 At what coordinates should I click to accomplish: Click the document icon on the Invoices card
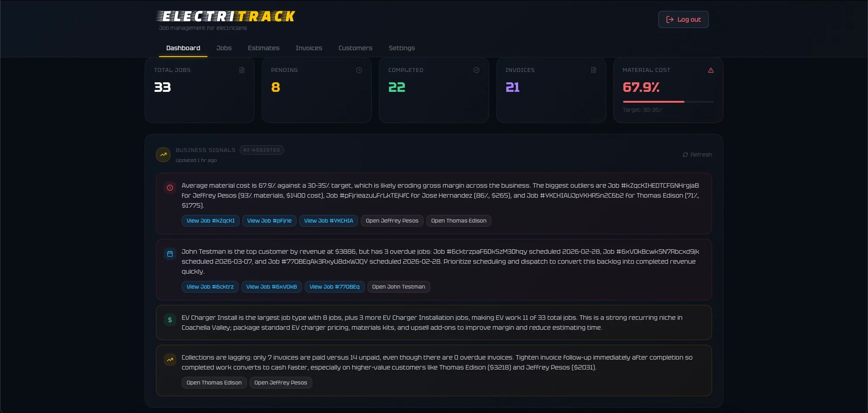tap(593, 70)
